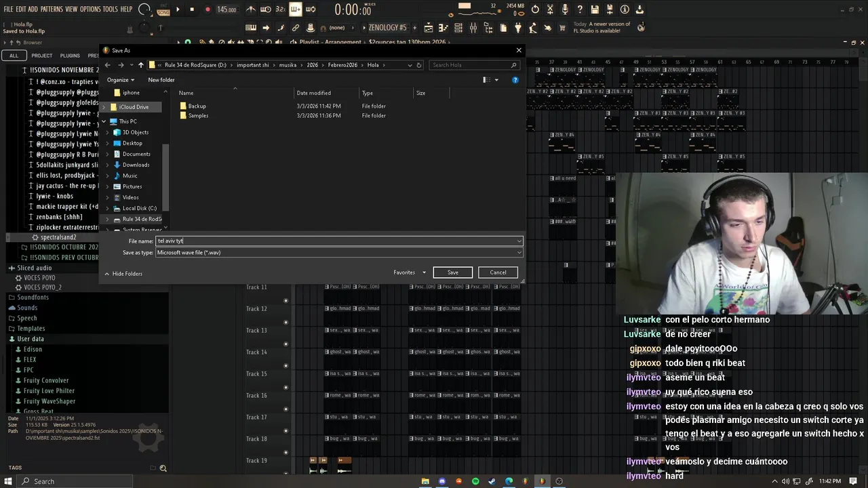Open the Piano roll view icon

(x=443, y=28)
